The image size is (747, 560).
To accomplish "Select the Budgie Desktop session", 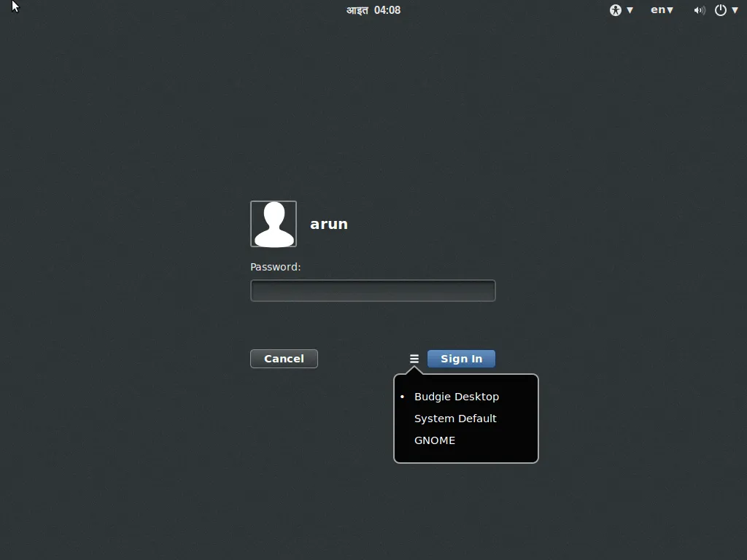I will [x=457, y=397].
